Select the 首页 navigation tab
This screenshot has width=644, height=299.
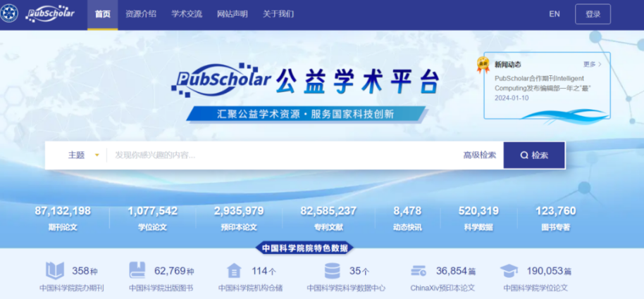click(x=102, y=14)
